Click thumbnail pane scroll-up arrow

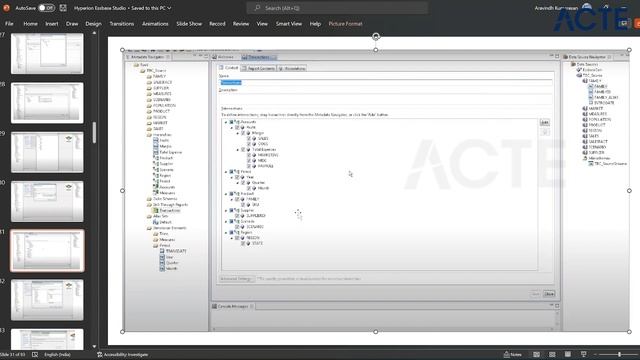[94, 33]
